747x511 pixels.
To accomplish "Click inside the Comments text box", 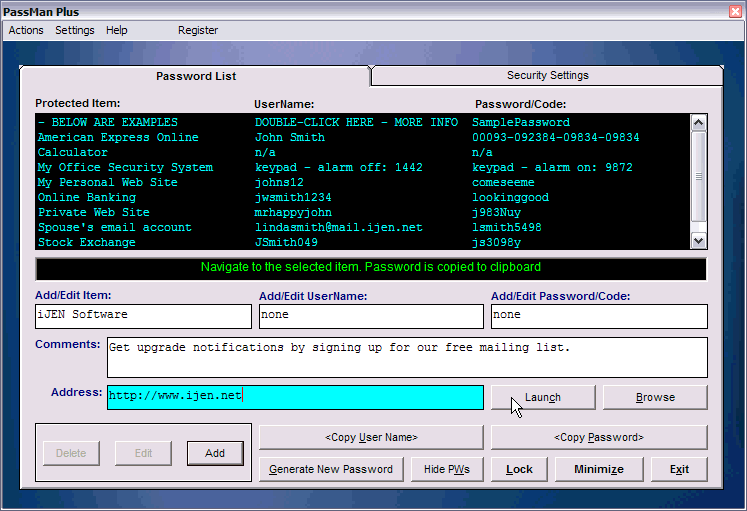I will (x=407, y=357).
